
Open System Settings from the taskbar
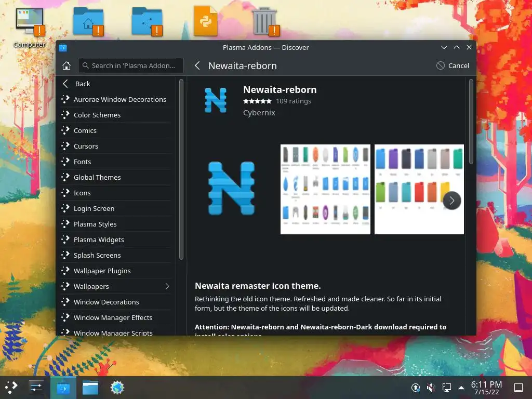click(x=36, y=388)
